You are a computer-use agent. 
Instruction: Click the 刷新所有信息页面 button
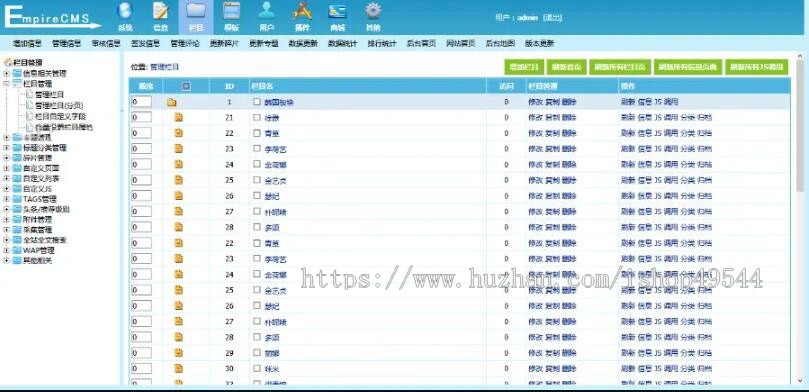tap(688, 67)
